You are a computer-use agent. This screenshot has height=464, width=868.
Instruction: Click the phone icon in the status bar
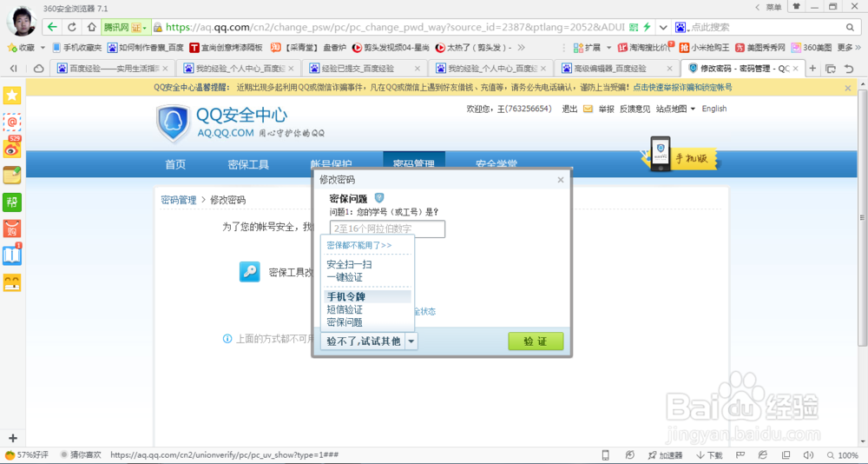605,455
